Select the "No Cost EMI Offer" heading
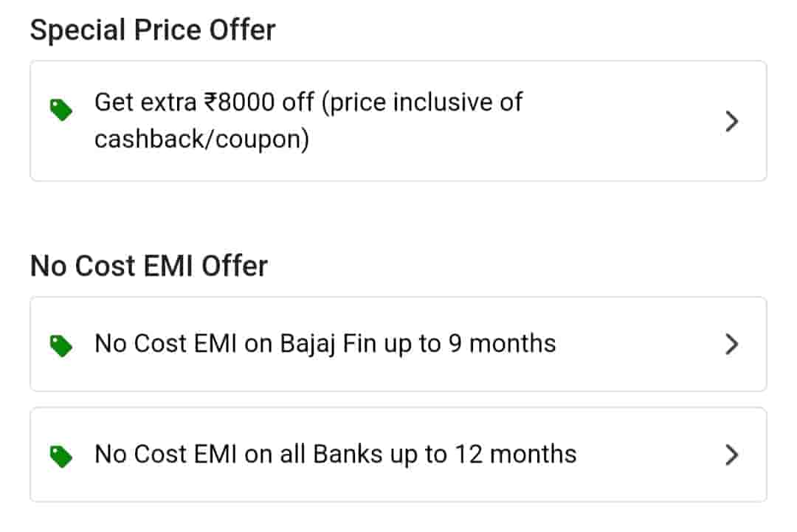The width and height of the screenshot is (797, 532). (148, 266)
